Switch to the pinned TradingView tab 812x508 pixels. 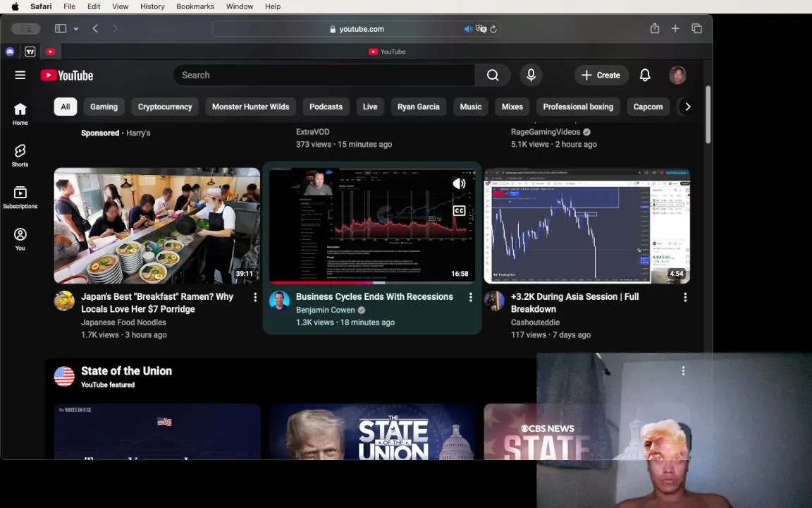coord(30,52)
